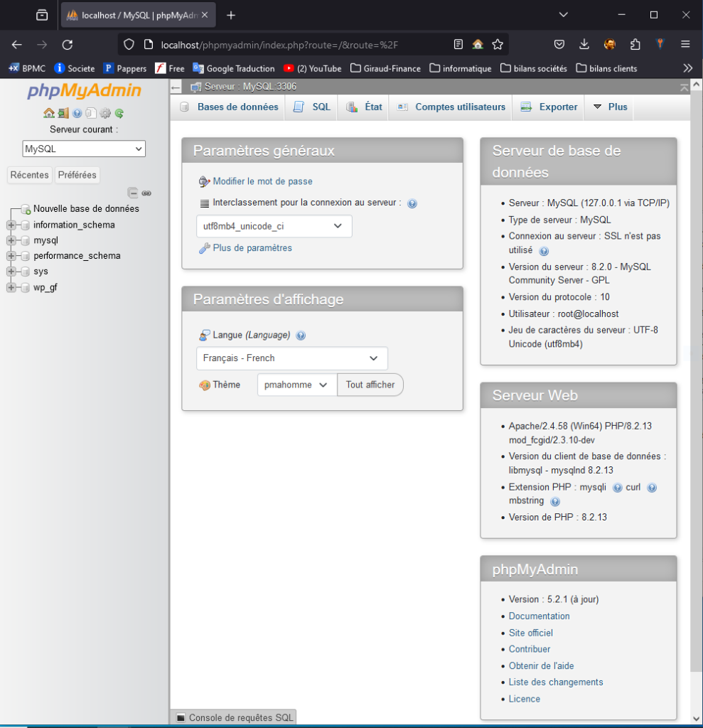Open the utf8mb4_unicode_ci collation dropdown
Image resolution: width=703 pixels, height=728 pixels.
(x=274, y=226)
